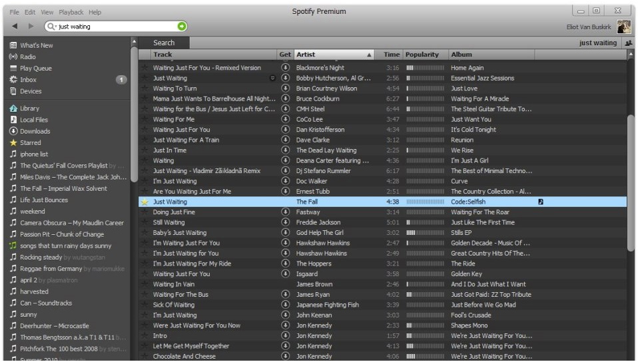
Task: Click the user profile picture
Action: pos(623,27)
